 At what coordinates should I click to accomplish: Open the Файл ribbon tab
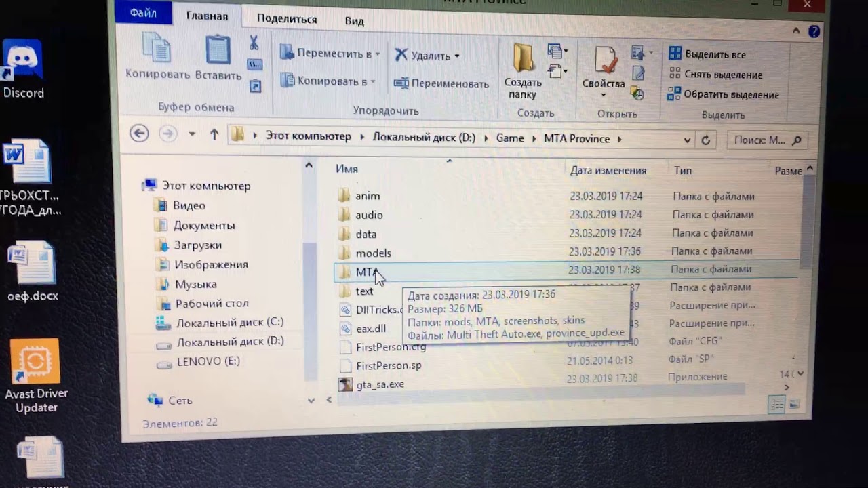(143, 14)
